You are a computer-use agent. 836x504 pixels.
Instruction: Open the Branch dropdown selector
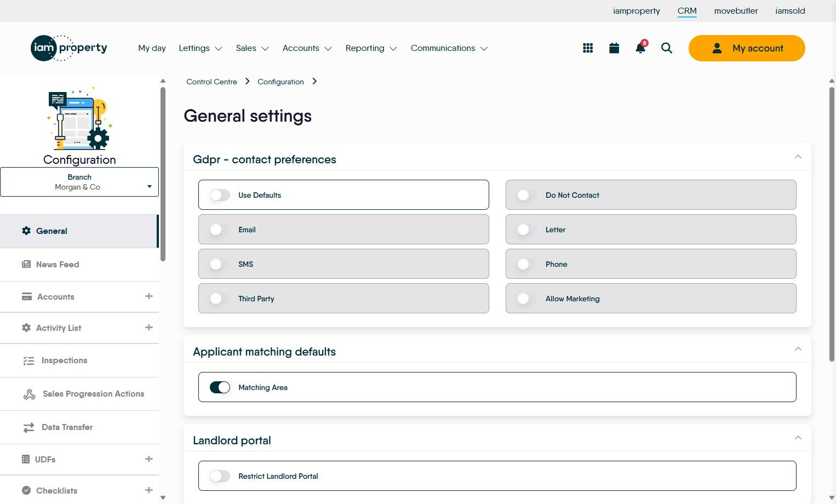click(79, 182)
